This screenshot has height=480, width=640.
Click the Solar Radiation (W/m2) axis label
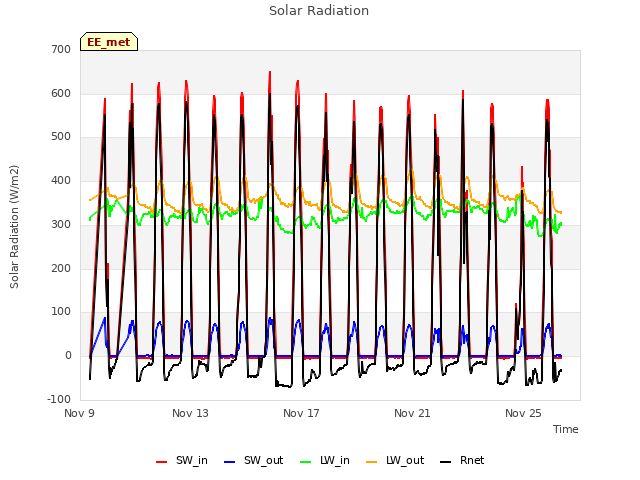(14, 227)
